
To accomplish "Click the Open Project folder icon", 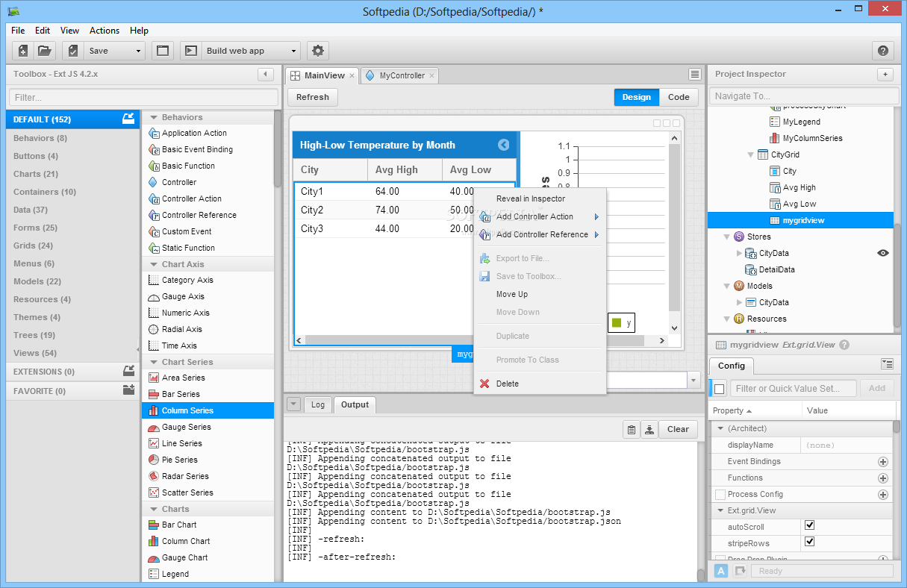I will pyautogui.click(x=45, y=51).
